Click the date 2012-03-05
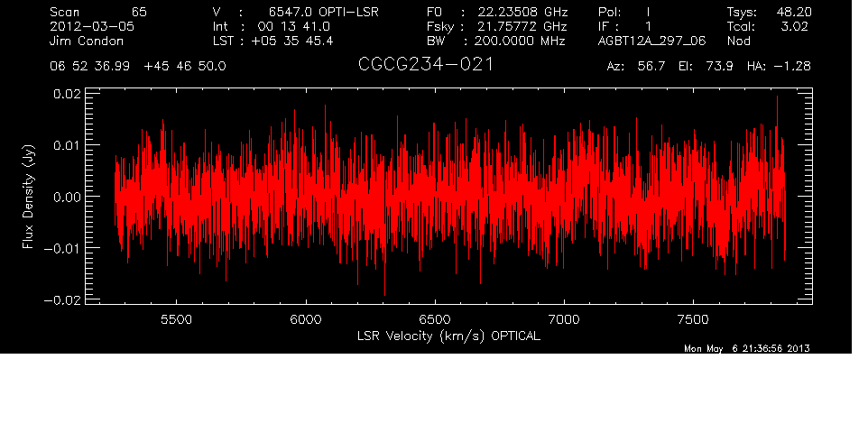868x442 pixels. point(92,26)
